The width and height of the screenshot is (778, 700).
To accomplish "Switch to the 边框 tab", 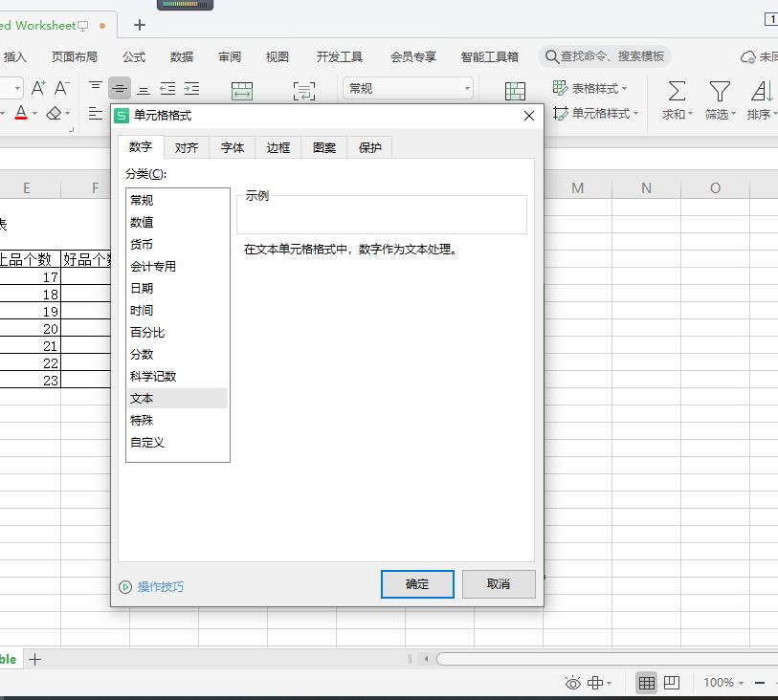I will [x=278, y=147].
